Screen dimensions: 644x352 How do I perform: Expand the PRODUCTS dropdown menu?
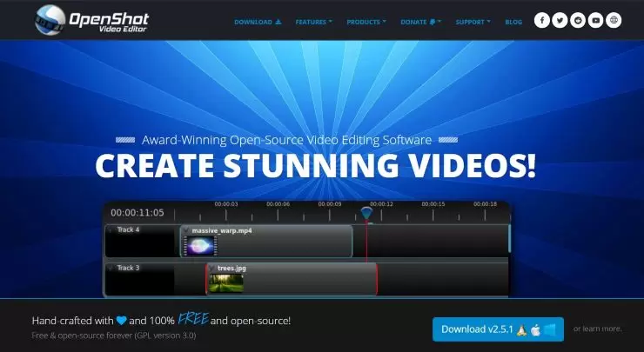tap(366, 22)
